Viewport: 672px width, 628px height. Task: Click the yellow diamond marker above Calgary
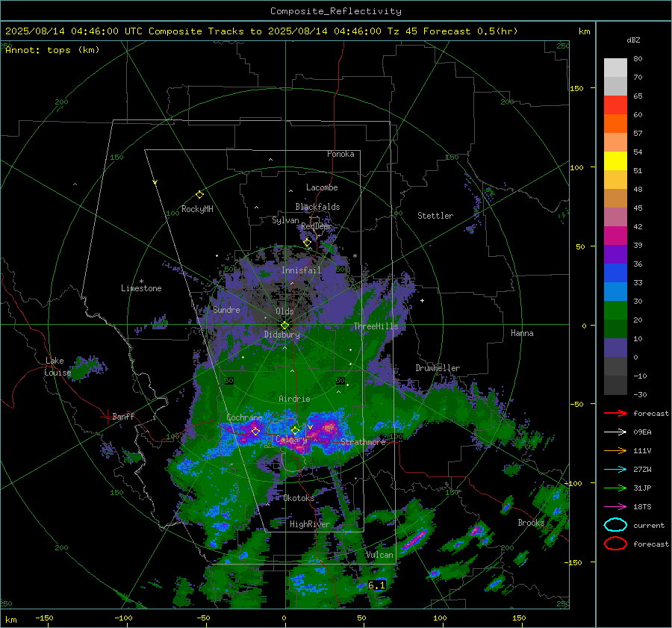point(295,430)
